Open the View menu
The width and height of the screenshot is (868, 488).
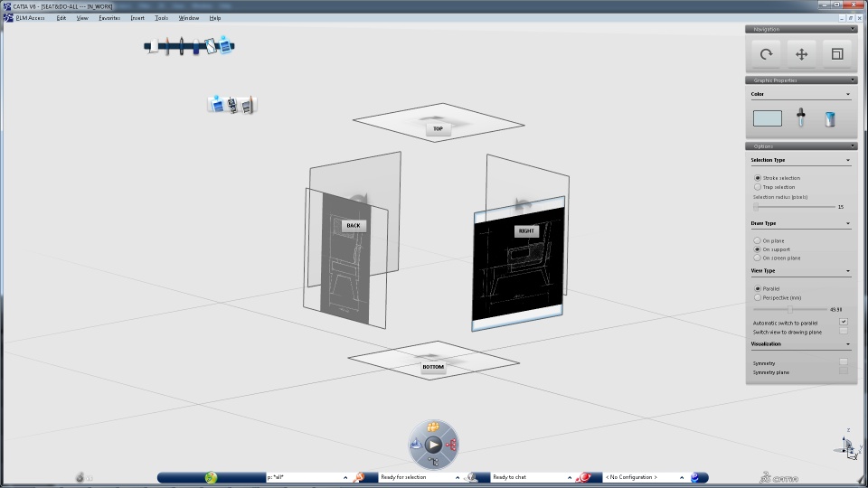82,18
